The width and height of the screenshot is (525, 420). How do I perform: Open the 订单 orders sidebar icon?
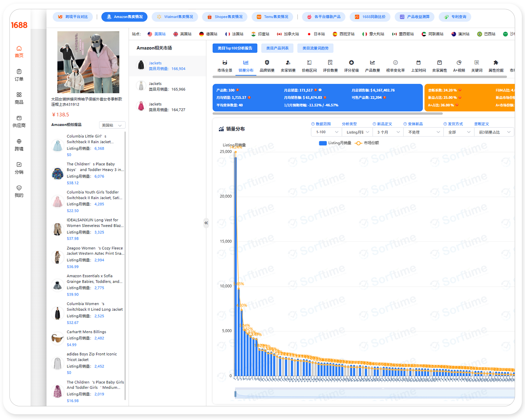pyautogui.click(x=19, y=72)
